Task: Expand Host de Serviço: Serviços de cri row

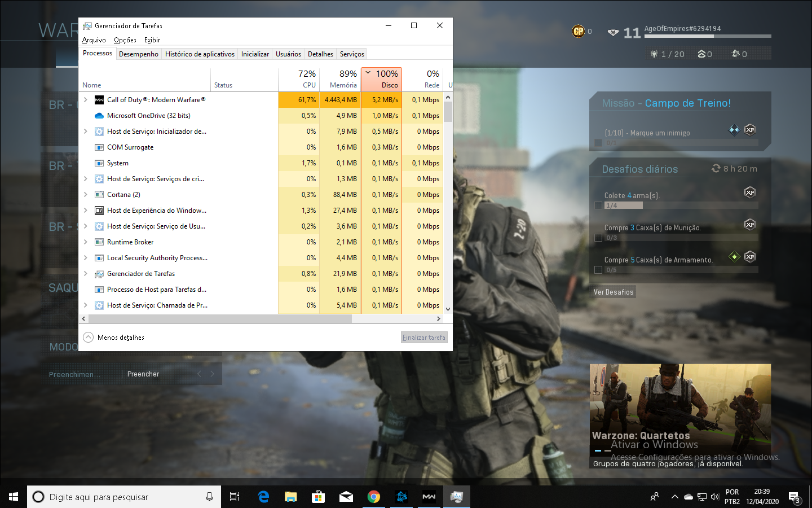Action: (86, 179)
